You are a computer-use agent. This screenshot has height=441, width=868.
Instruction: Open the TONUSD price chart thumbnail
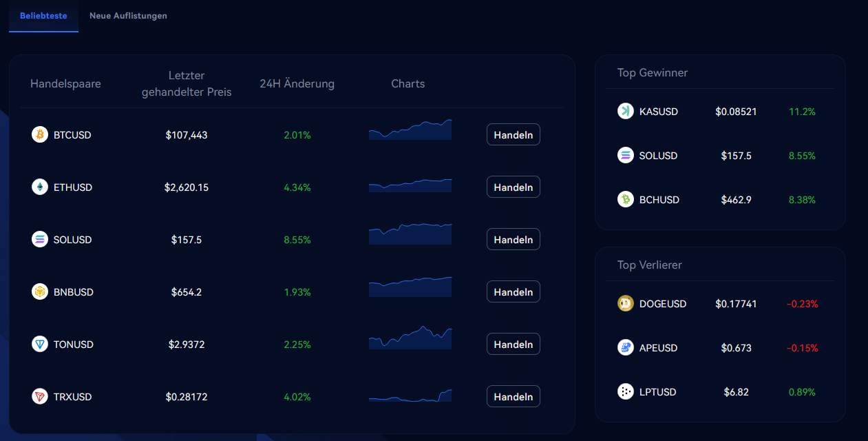[410, 338]
